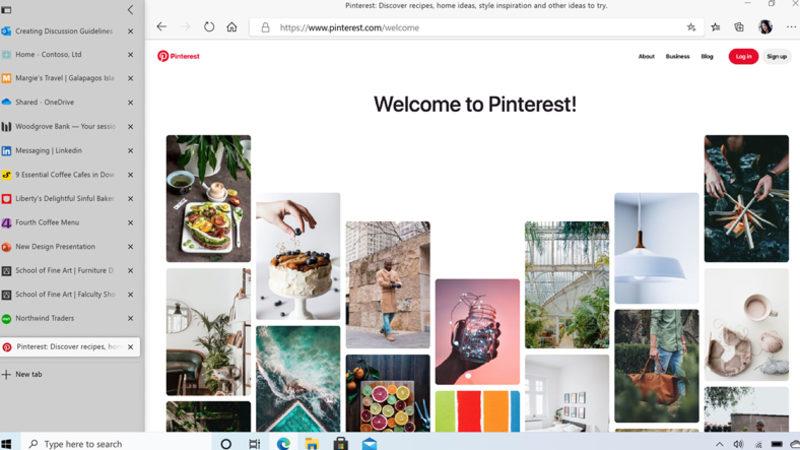This screenshot has height=450, width=800.
Task: Open the Favorites list icon
Action: point(715,27)
